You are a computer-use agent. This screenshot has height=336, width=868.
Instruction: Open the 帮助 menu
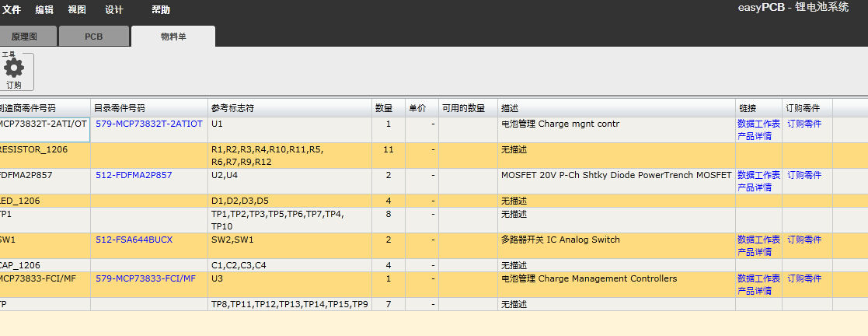161,10
